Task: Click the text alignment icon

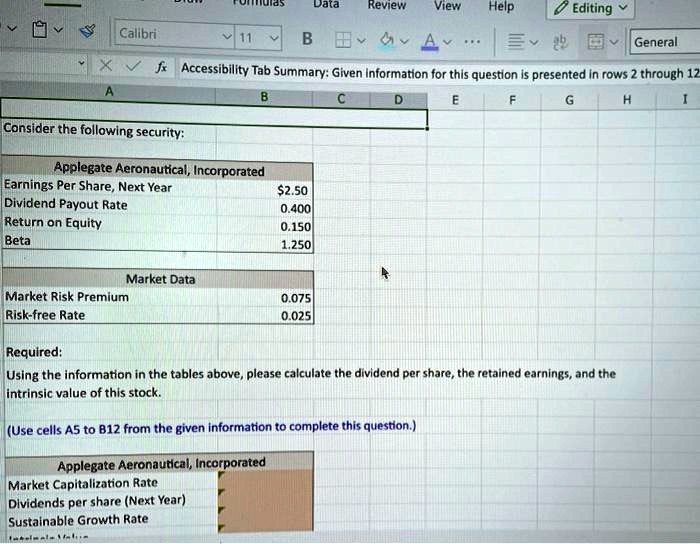Action: pyautogui.click(x=515, y=42)
